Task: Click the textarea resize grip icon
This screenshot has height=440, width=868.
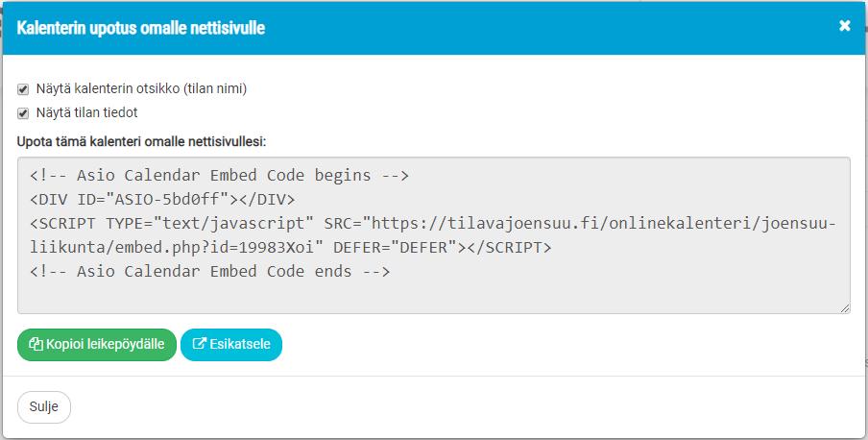Action: click(845, 308)
